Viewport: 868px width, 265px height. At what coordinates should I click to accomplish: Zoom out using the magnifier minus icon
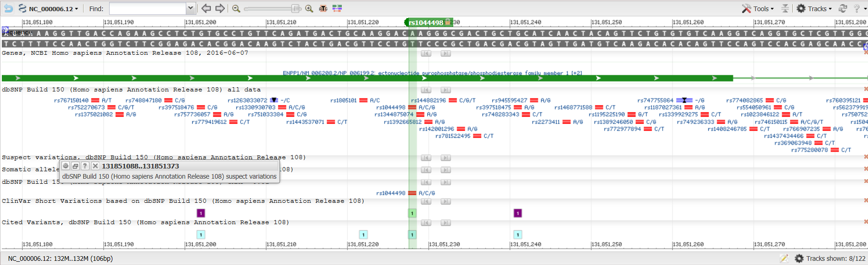[x=236, y=8]
